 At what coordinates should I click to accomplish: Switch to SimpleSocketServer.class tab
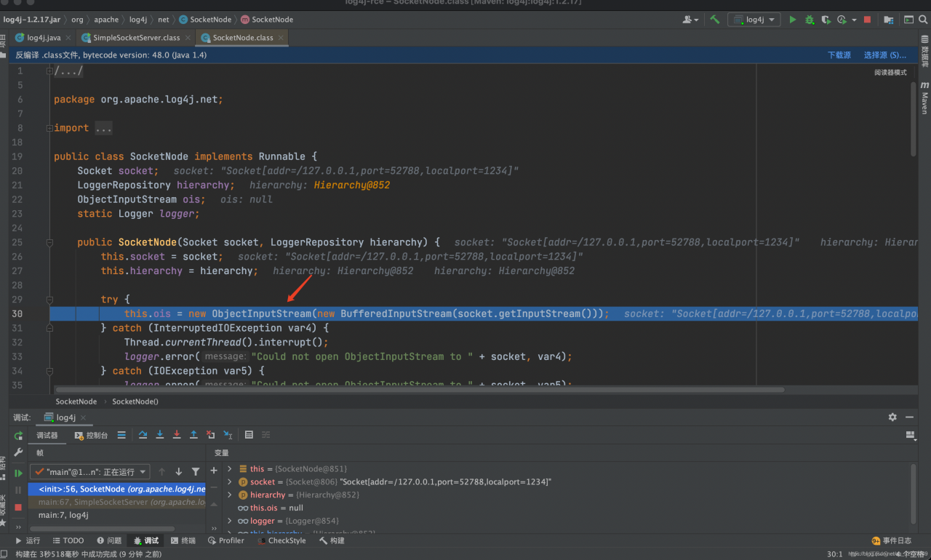[136, 37]
